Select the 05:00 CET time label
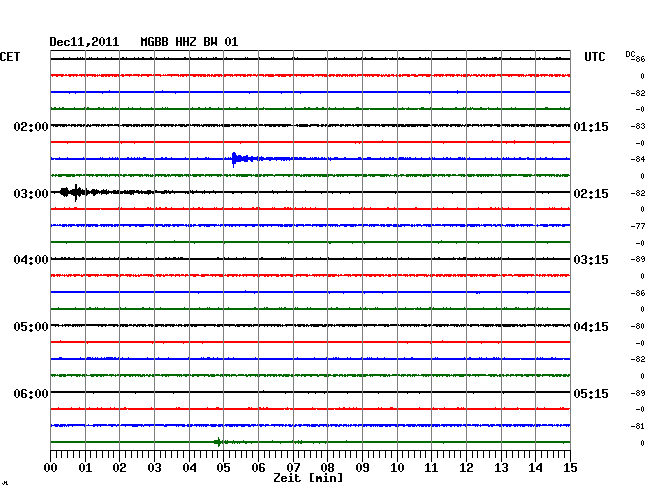Screen dimensions: 650x494 click(x=31, y=327)
